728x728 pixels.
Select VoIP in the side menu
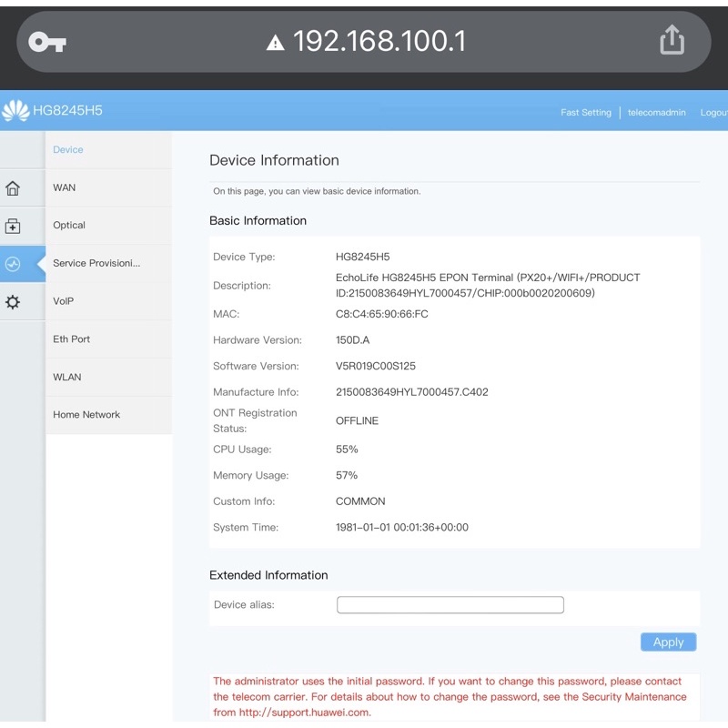pos(64,301)
